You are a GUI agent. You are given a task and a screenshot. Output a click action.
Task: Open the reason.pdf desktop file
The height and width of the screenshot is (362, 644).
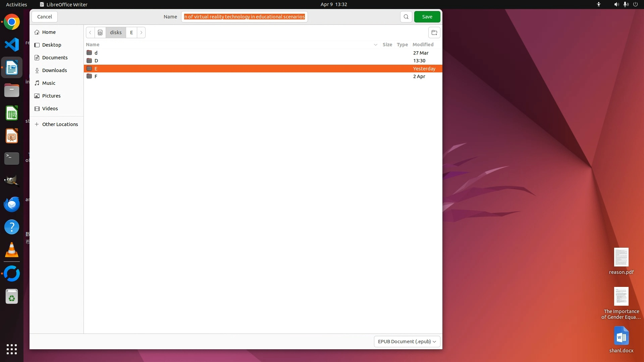621,261
